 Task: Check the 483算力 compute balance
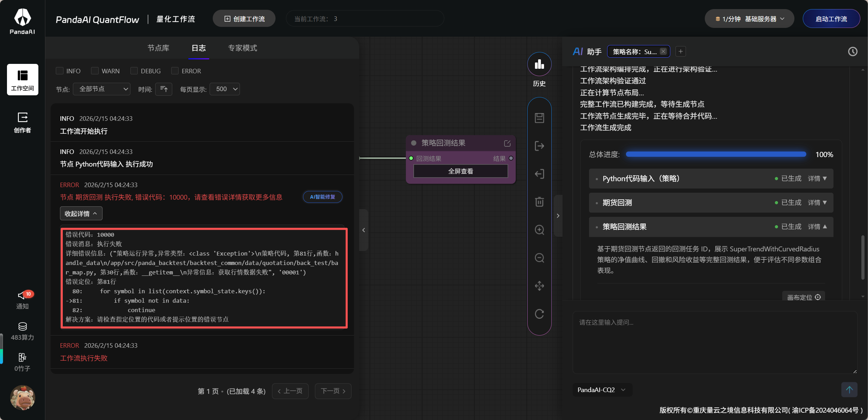pyautogui.click(x=23, y=331)
